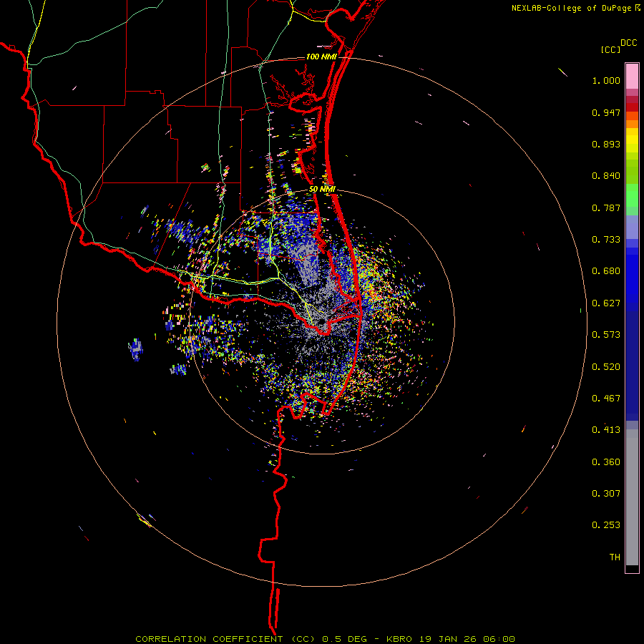Click the 0.733 value on color scale

(606, 240)
